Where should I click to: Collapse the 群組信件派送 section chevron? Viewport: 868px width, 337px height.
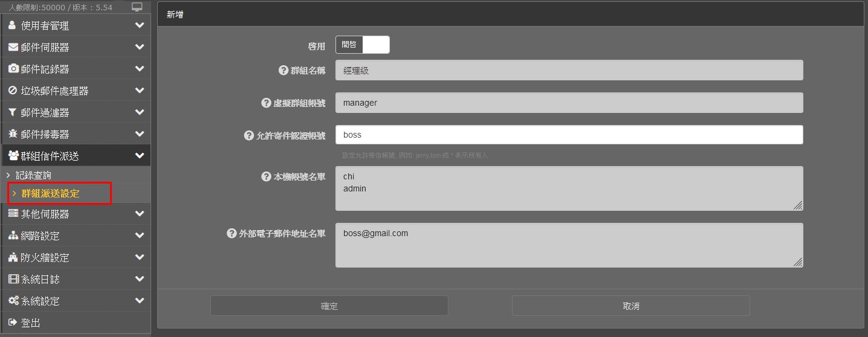click(140, 156)
